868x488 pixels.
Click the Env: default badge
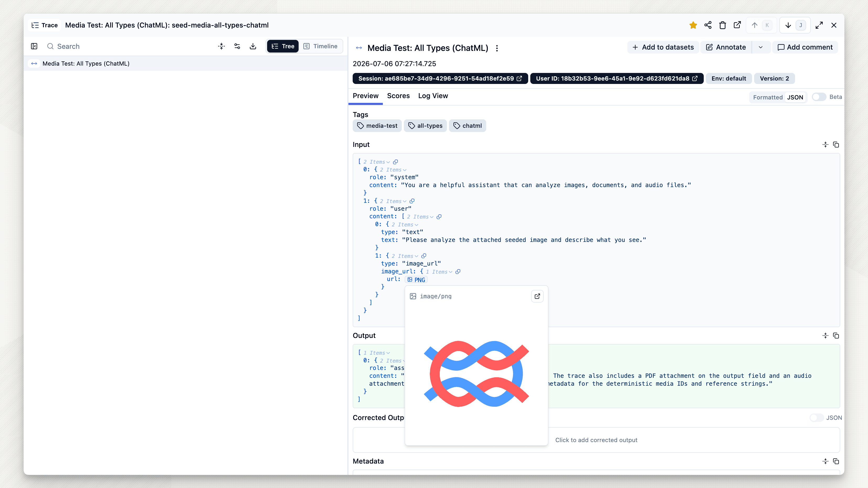[x=729, y=78]
